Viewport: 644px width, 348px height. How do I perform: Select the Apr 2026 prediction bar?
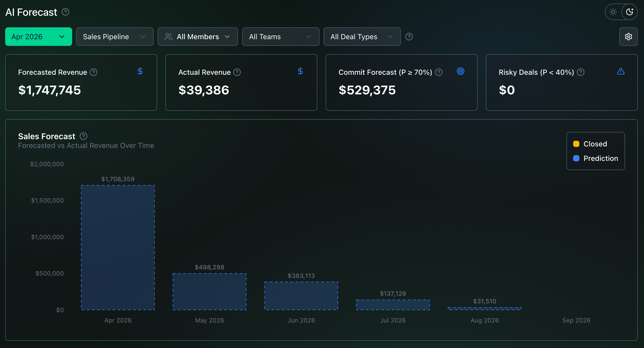coord(118,247)
